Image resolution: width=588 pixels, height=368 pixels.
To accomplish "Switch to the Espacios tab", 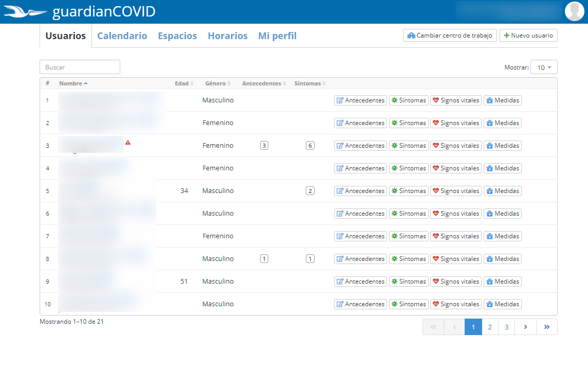I will point(177,36).
